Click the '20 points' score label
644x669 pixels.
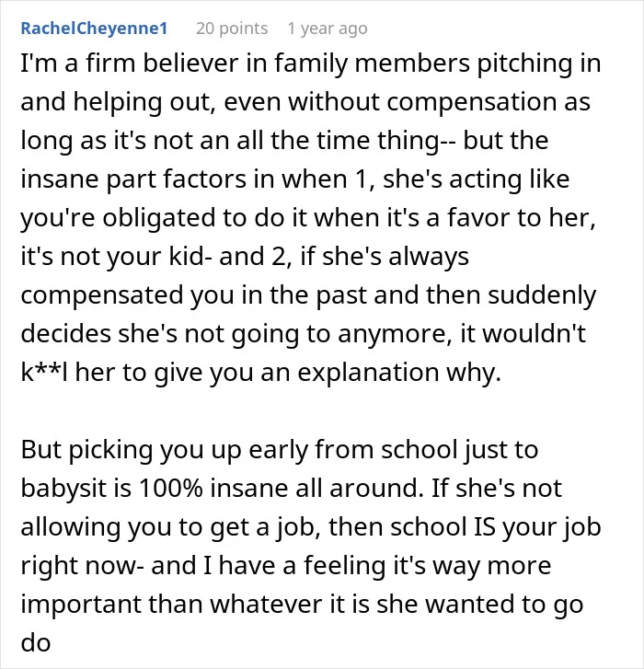pos(232,29)
